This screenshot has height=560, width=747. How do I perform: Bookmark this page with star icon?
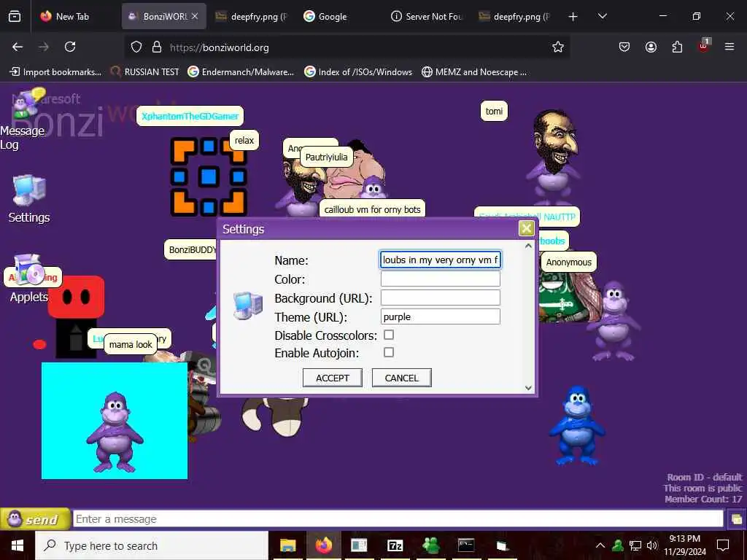[x=558, y=47]
